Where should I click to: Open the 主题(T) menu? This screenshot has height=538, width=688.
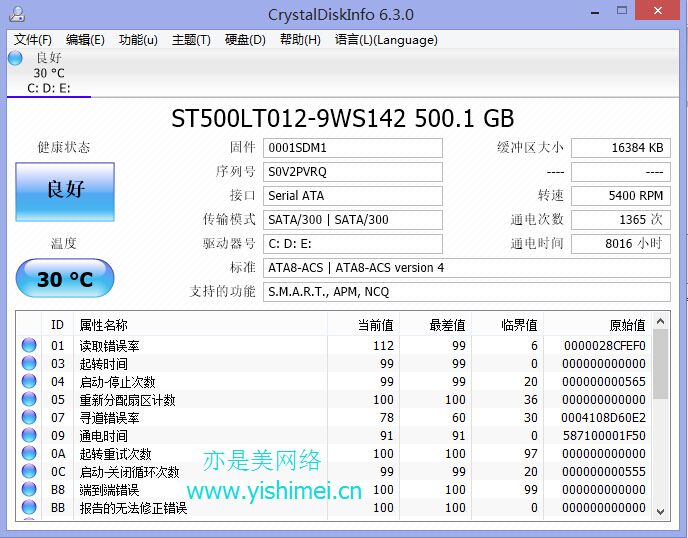(191, 40)
